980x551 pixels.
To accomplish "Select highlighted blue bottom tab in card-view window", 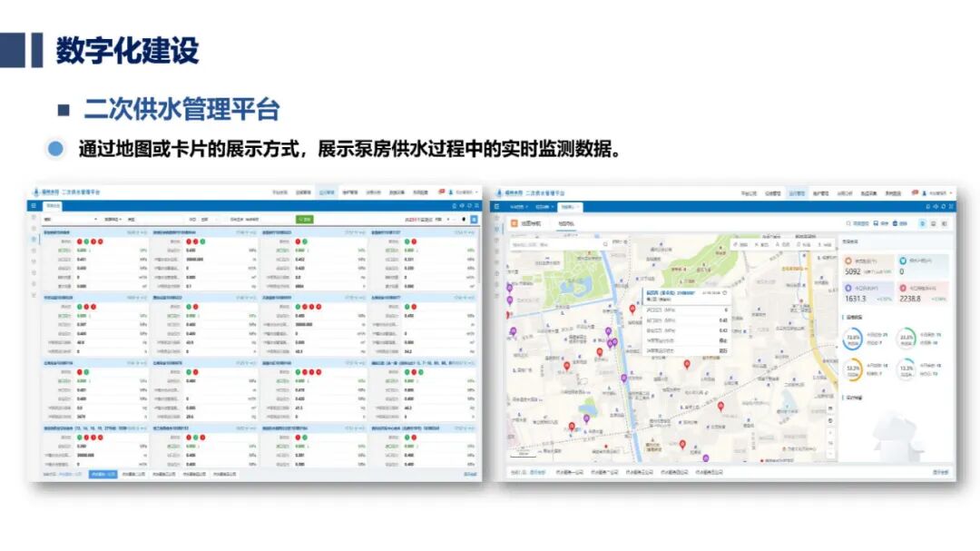I will coord(103,475).
